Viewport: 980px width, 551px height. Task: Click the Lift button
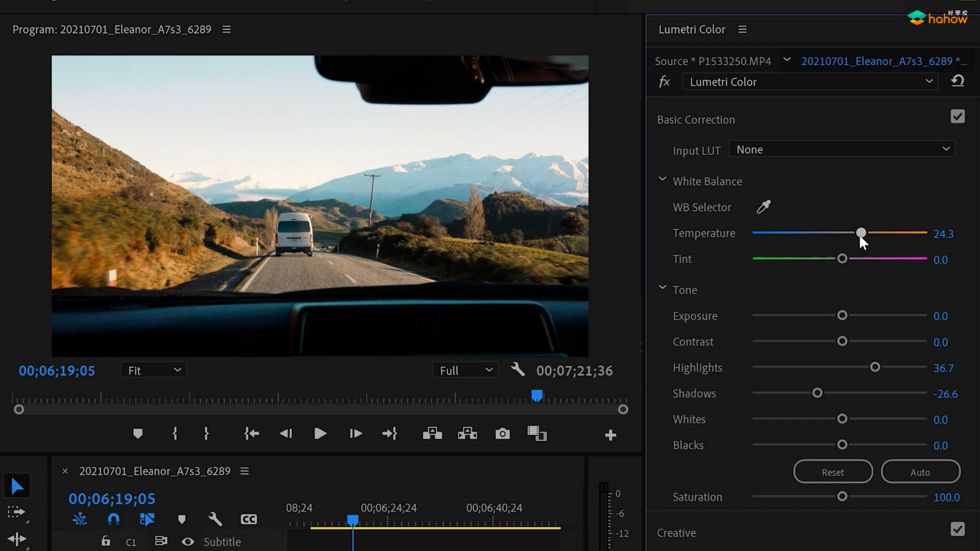(432, 434)
